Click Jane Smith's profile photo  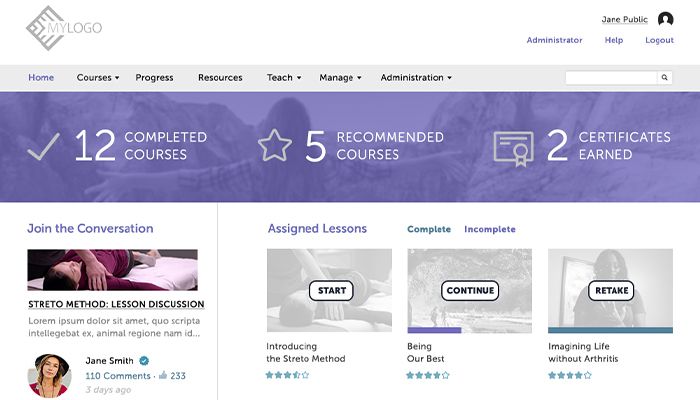coord(50,376)
